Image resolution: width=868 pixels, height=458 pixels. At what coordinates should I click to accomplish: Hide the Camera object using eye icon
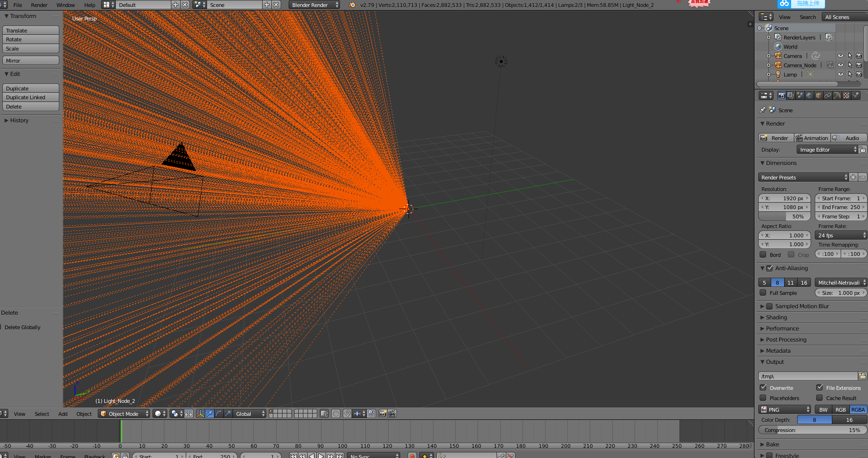(841, 56)
